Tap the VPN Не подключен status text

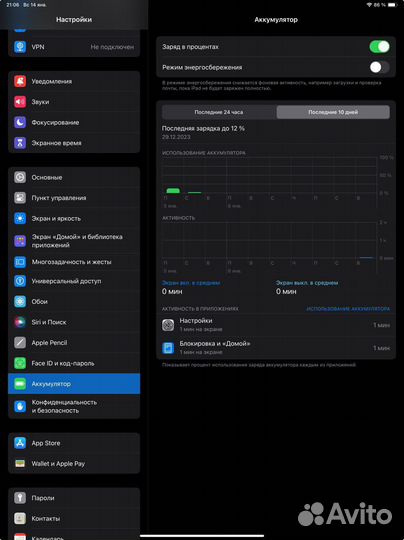112,47
